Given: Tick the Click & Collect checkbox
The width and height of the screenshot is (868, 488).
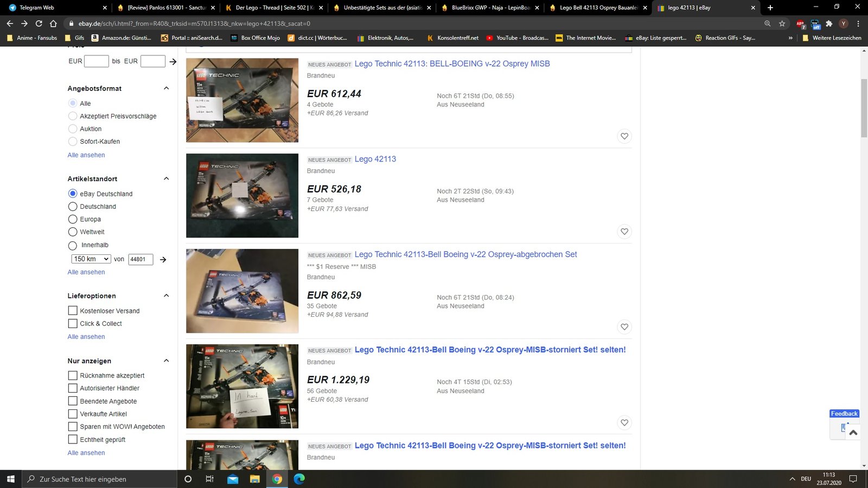Looking at the screenshot, I should (73, 324).
